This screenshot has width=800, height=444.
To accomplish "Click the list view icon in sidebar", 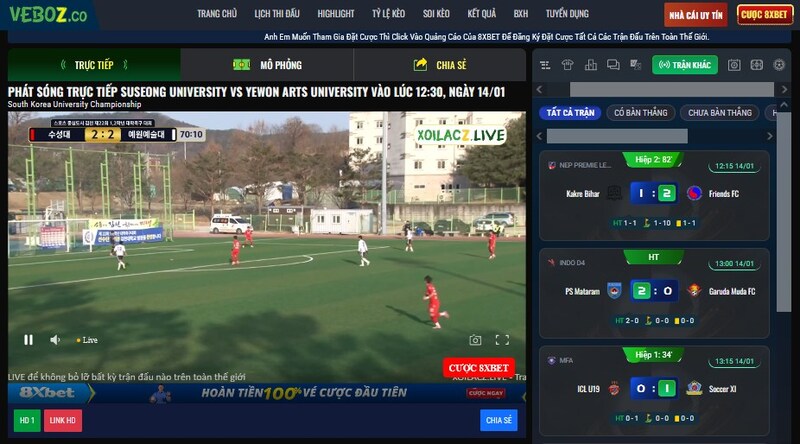I will coord(545,65).
